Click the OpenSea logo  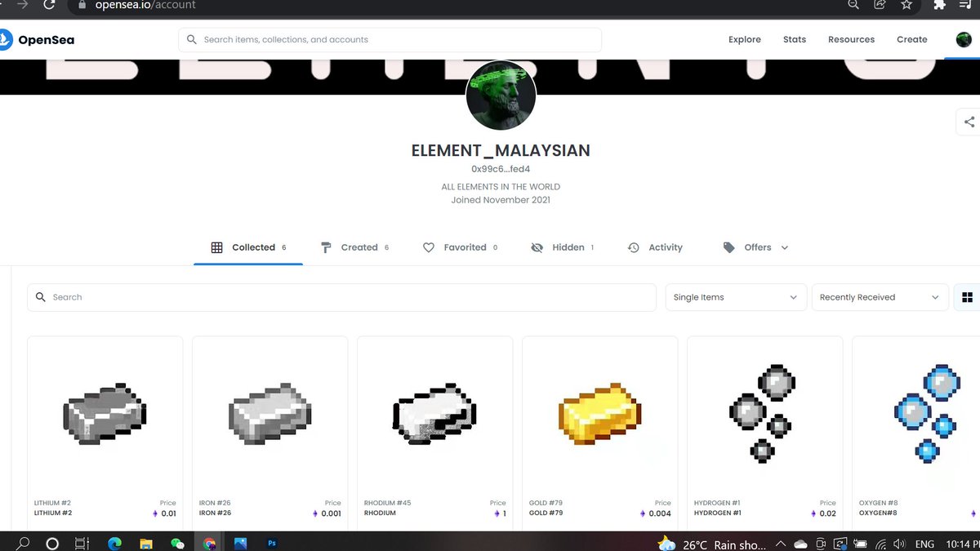[38, 39]
